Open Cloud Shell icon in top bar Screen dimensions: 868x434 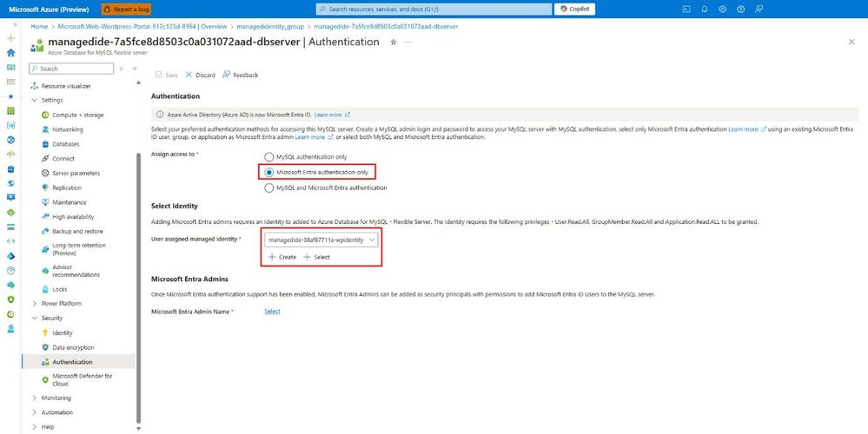coord(686,9)
